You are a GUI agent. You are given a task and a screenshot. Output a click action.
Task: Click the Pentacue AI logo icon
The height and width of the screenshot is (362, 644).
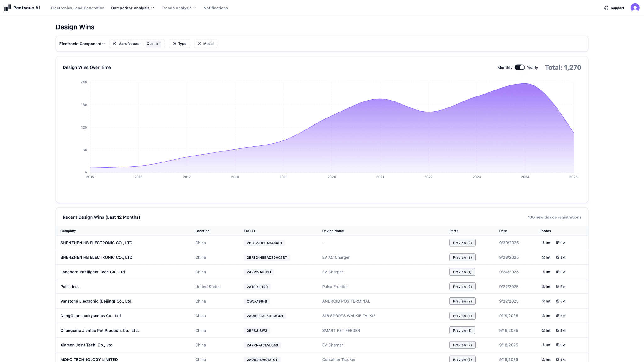coord(8,8)
